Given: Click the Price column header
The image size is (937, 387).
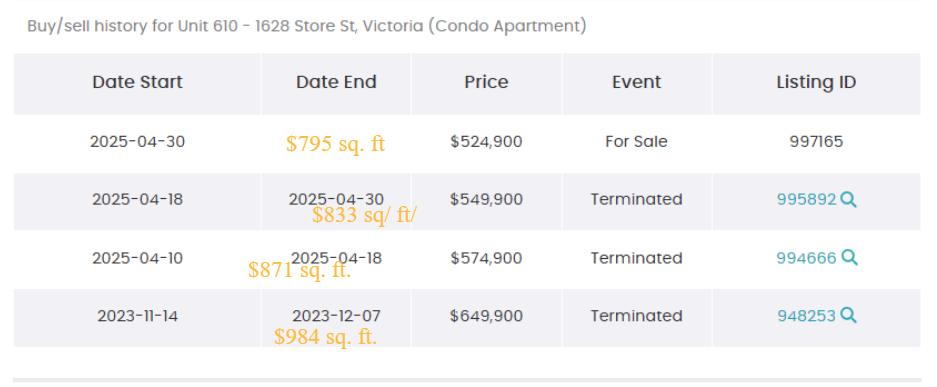Looking at the screenshot, I should tap(486, 82).
